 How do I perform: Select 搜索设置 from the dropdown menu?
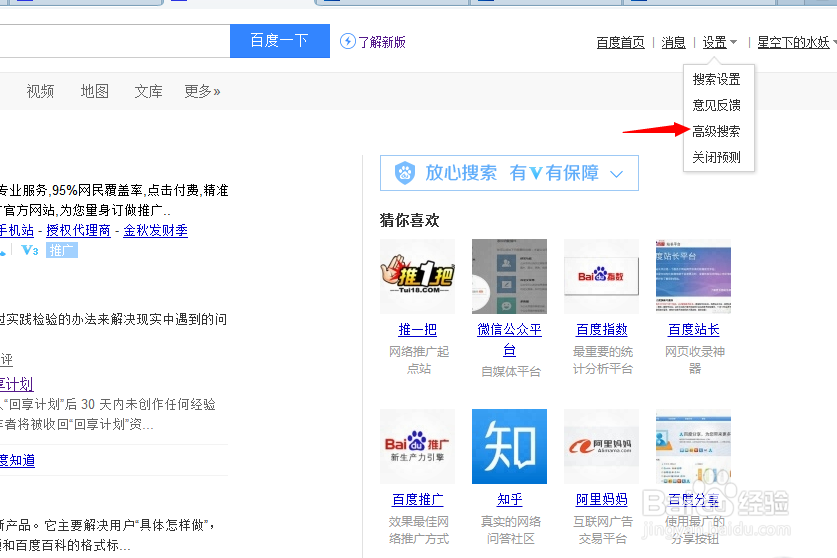(x=716, y=80)
